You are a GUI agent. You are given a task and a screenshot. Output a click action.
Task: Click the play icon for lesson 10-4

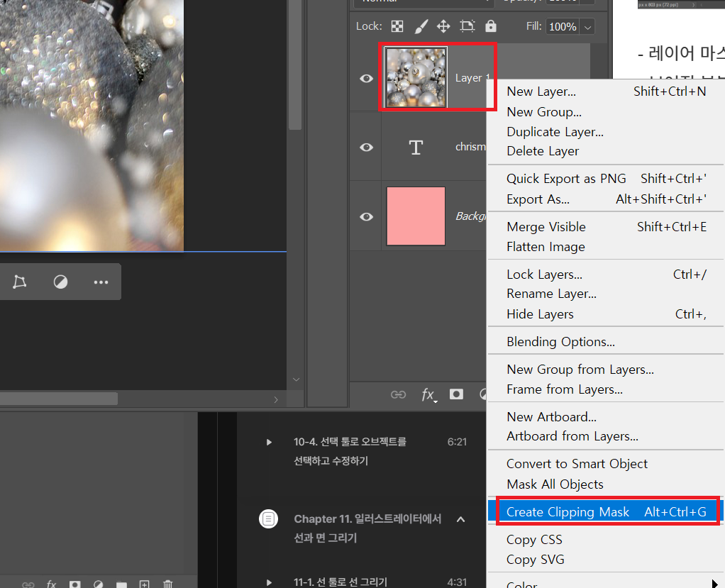pos(269,443)
